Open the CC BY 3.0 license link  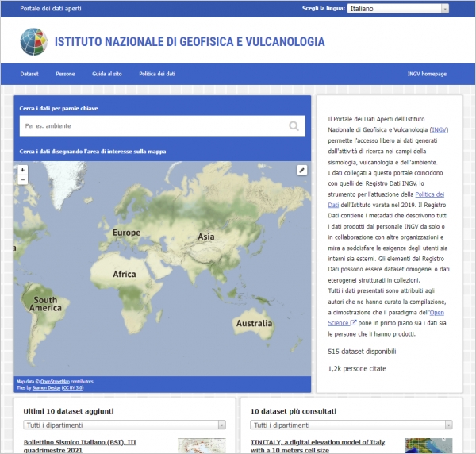[x=72, y=388]
